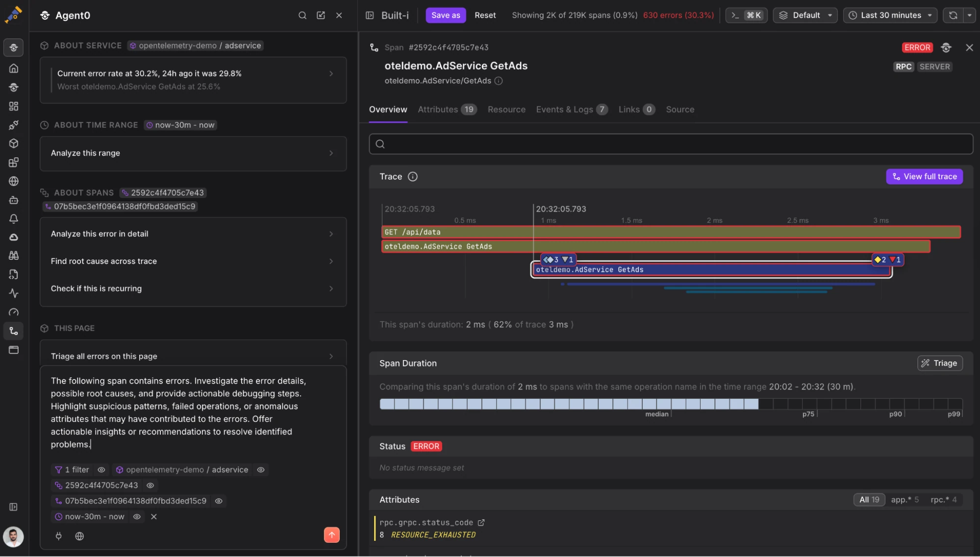The image size is (980, 557).
Task: Click the plug connector icon below prompt
Action: [59, 536]
